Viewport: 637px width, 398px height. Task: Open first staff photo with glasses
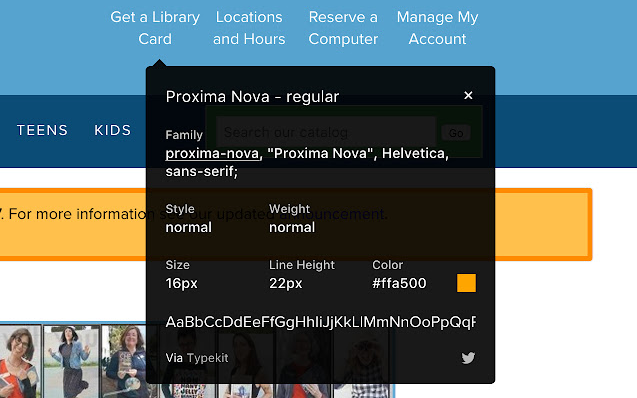20,361
